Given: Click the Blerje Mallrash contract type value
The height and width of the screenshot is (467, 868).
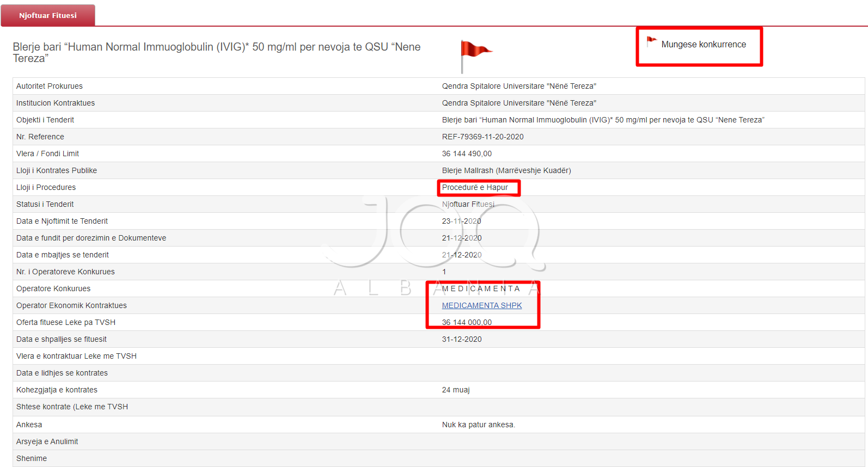Looking at the screenshot, I should (x=506, y=170).
